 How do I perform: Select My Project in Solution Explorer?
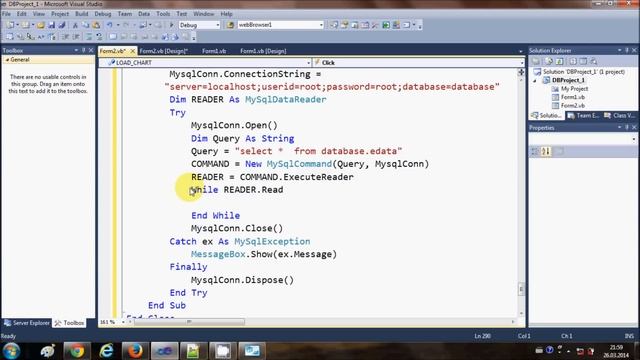click(574, 89)
